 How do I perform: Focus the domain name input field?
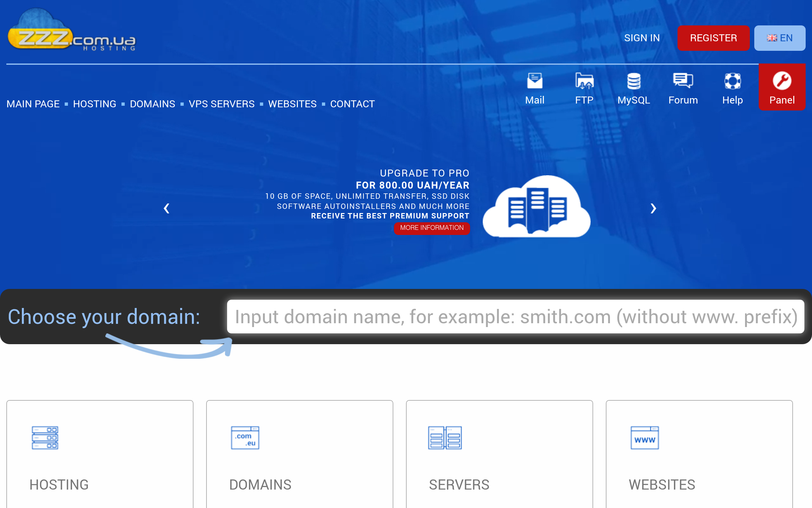click(515, 317)
